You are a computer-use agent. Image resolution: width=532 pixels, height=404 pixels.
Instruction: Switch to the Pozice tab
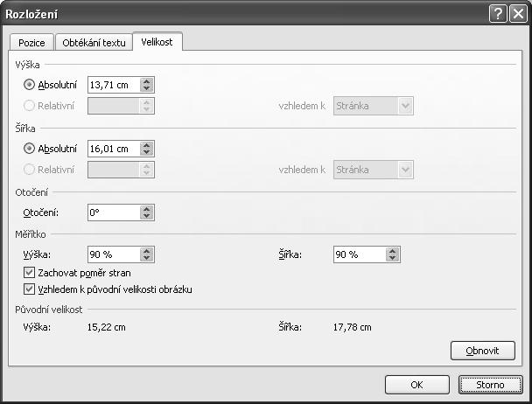31,43
